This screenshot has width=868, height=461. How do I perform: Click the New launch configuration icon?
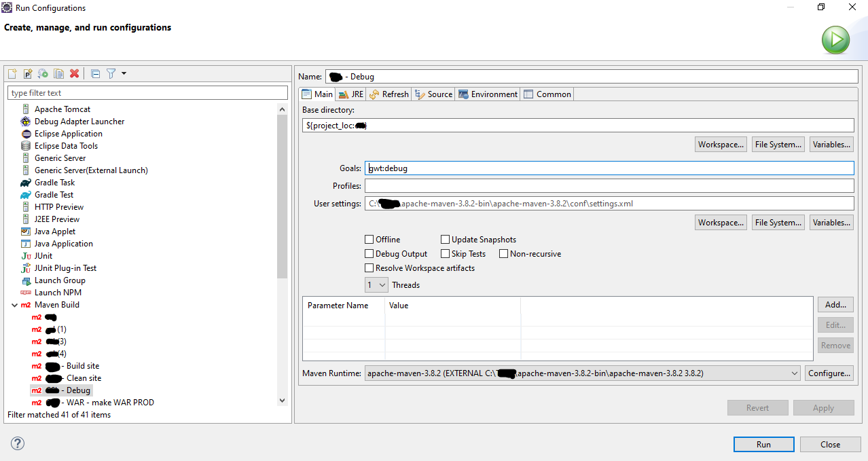click(12, 73)
